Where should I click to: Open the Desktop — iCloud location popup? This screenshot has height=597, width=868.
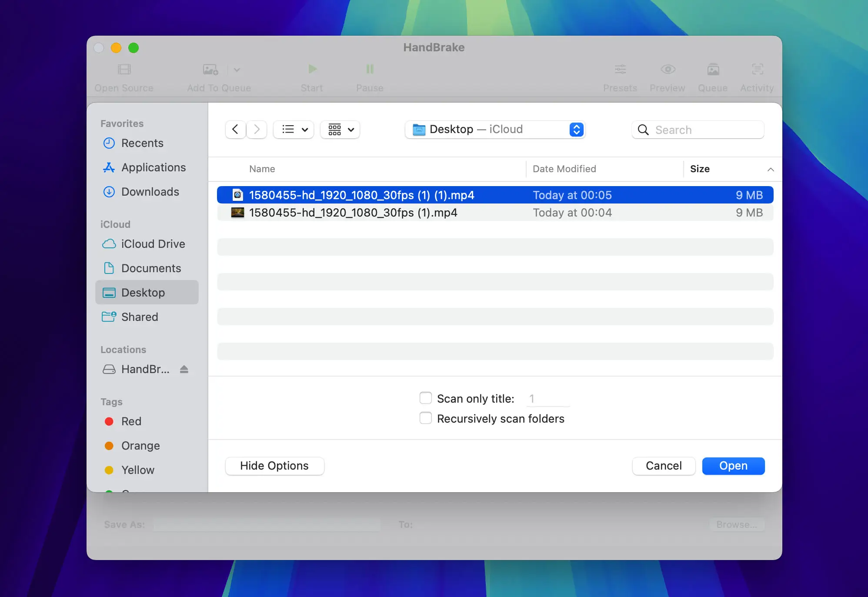pos(495,130)
